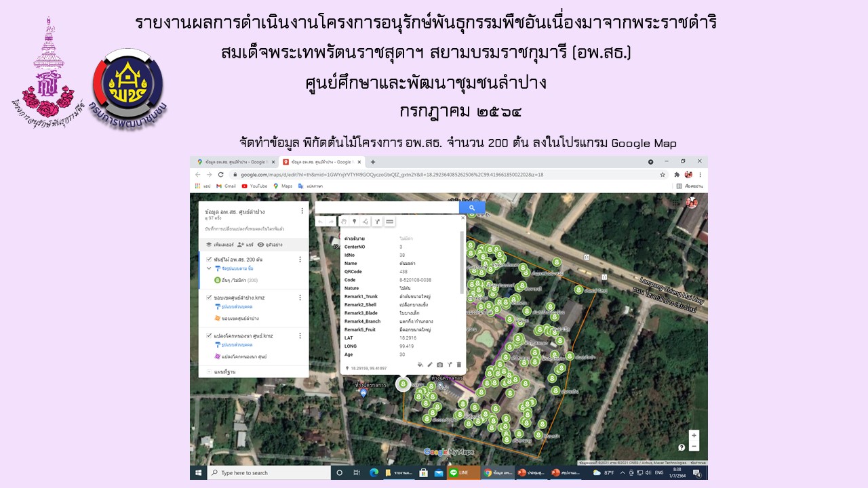Toggle the ขอบเขตศูนย์ลำปาง.kmz layer checkbox
This screenshot has height=488, width=868.
point(208,298)
